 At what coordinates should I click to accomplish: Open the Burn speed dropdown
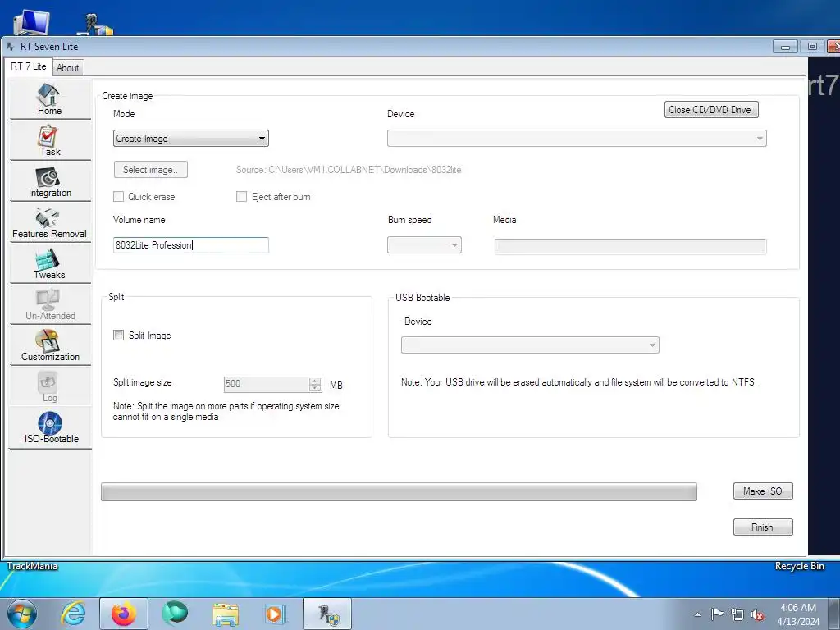(x=424, y=244)
